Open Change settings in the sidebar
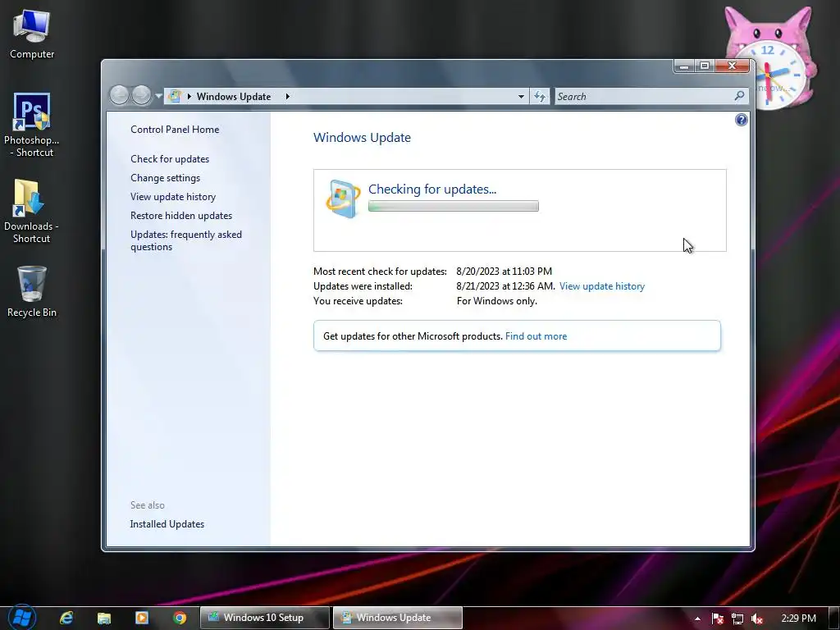 pos(165,178)
